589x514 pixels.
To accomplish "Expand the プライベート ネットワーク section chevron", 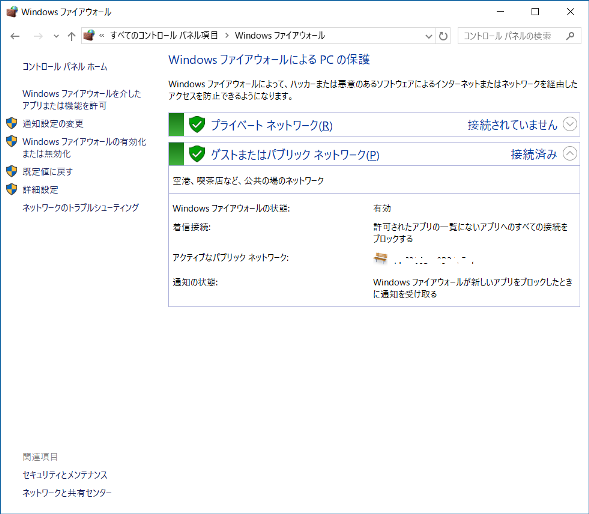I will point(570,124).
